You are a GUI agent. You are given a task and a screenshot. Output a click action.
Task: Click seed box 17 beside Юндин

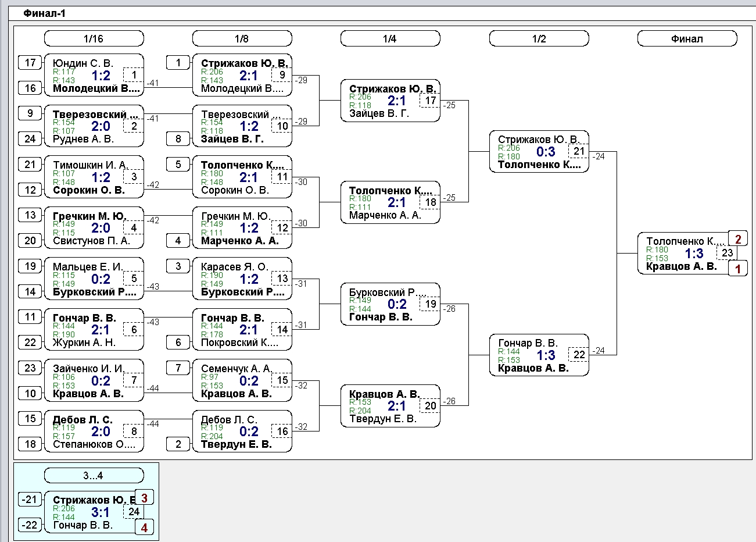(x=30, y=63)
